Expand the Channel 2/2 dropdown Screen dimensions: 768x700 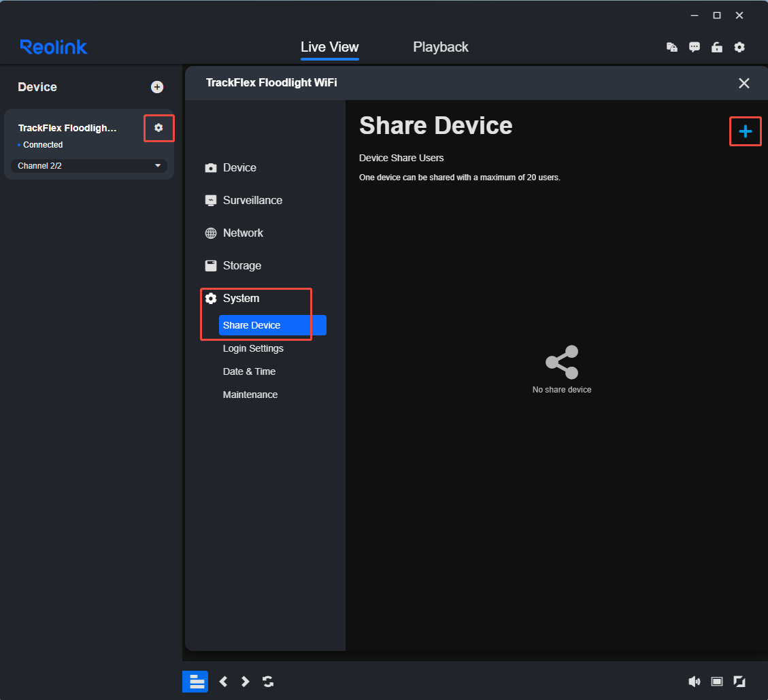(88, 165)
